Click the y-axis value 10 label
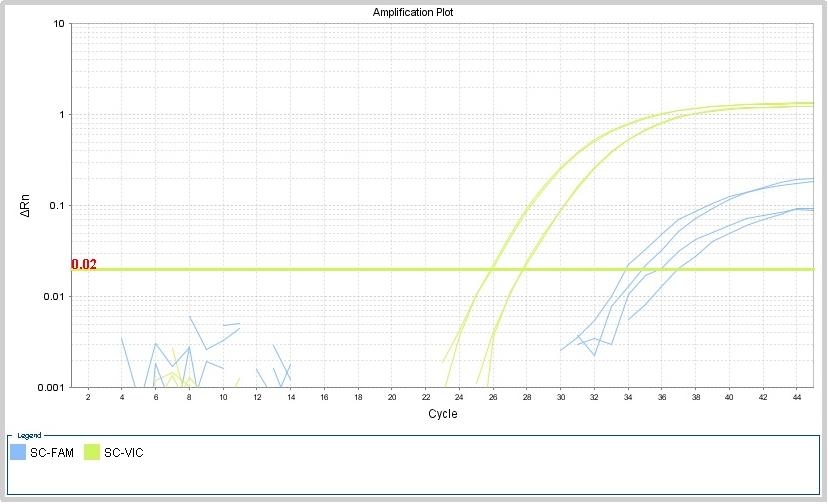The image size is (828, 504). (x=60, y=24)
